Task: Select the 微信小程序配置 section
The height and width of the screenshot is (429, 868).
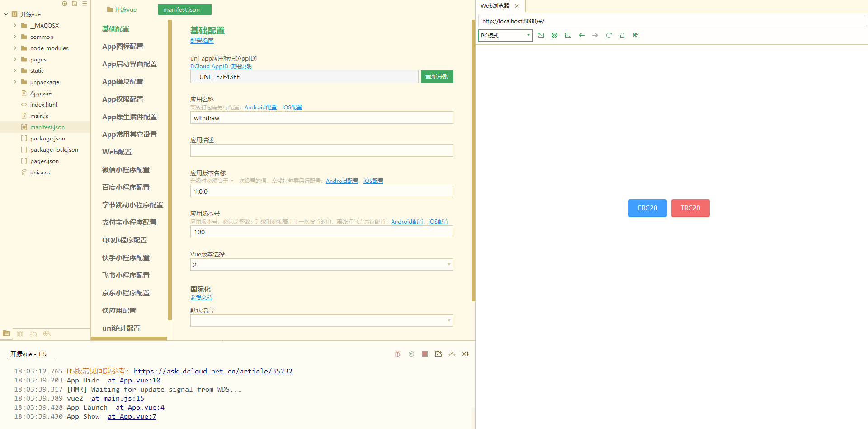Action: click(x=126, y=170)
